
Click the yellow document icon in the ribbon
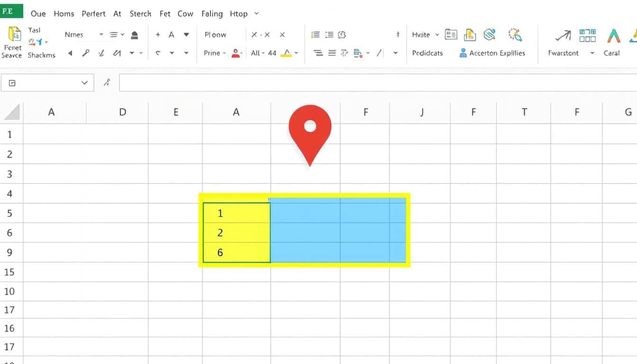(470, 35)
